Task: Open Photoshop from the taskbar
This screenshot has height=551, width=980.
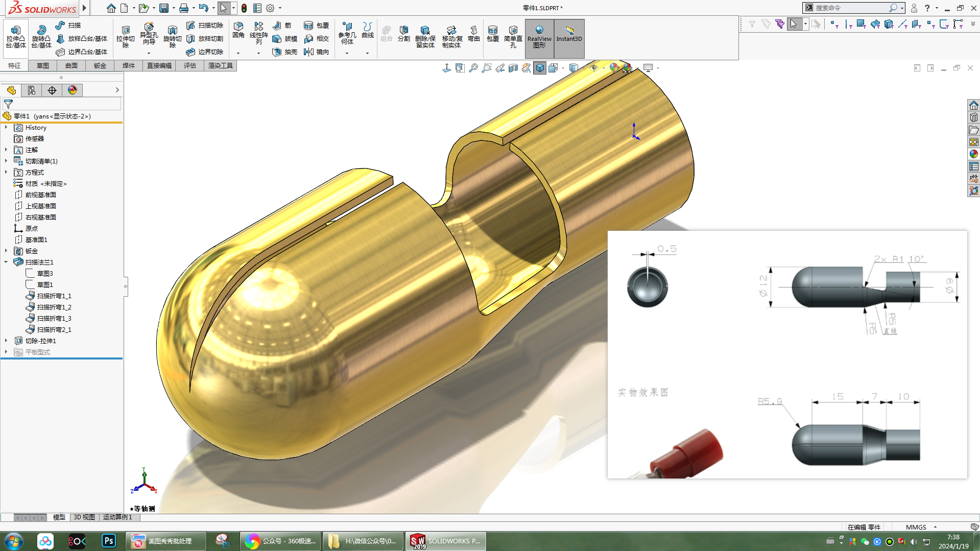Action: pos(109,541)
